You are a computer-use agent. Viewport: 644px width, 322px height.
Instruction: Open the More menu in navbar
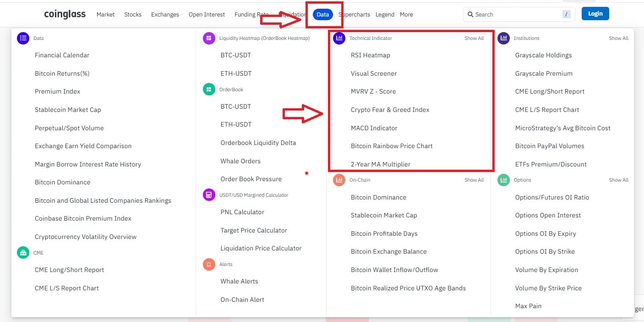(406, 14)
